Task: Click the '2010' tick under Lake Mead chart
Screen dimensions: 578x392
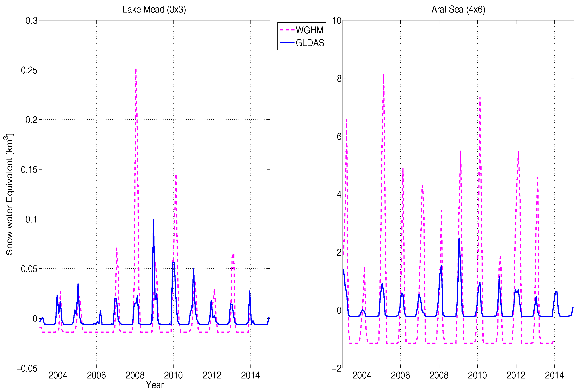Action: pyautogui.click(x=174, y=375)
